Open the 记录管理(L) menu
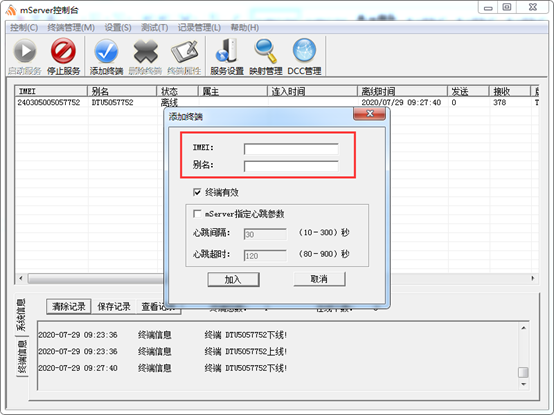Screen dimensions: 554x415 pos(199,28)
